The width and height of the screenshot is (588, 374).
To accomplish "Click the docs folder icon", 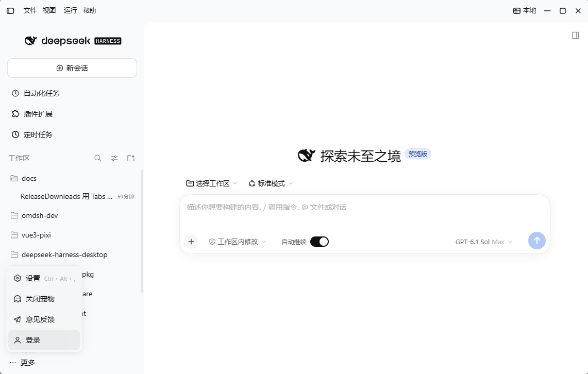I will pyautogui.click(x=14, y=178).
